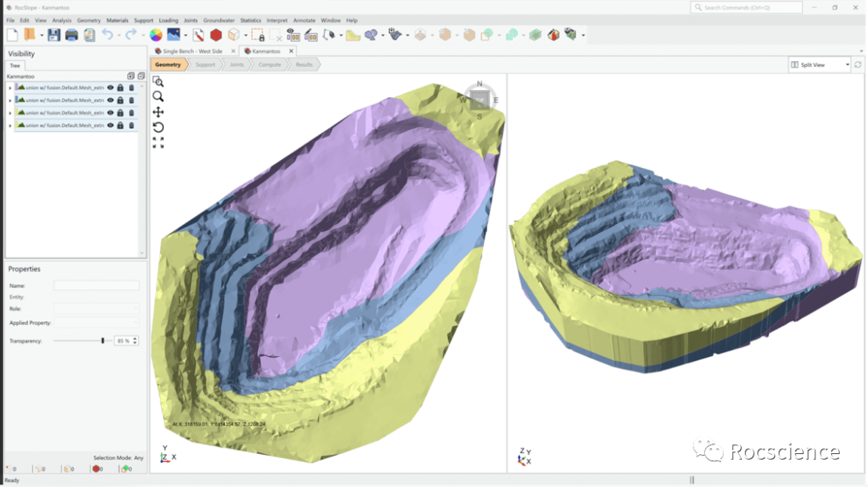Image resolution: width=868 pixels, height=487 pixels.
Task: Switch to the Single Bench - West Side tab
Action: 191,51
